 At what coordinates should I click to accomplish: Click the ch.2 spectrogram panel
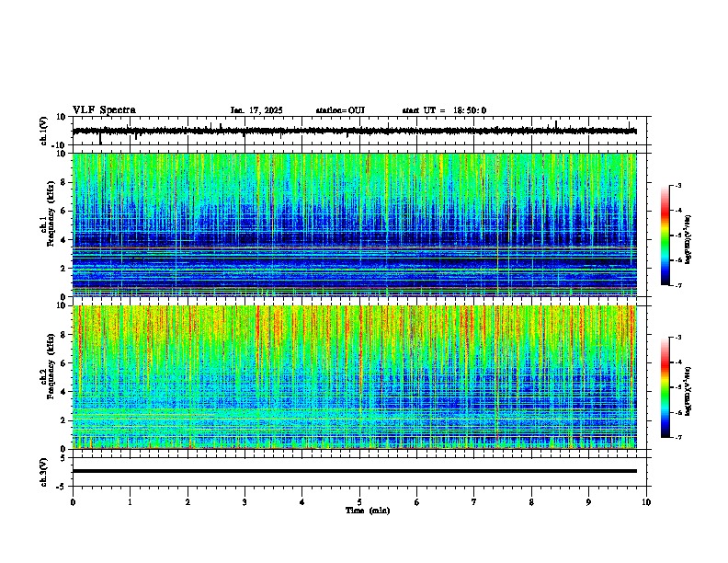(x=355, y=377)
